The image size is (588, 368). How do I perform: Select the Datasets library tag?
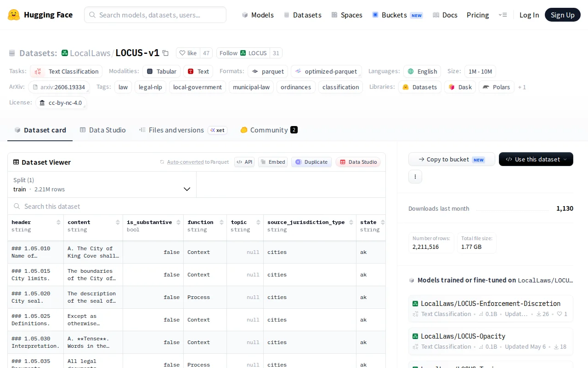[x=420, y=87]
